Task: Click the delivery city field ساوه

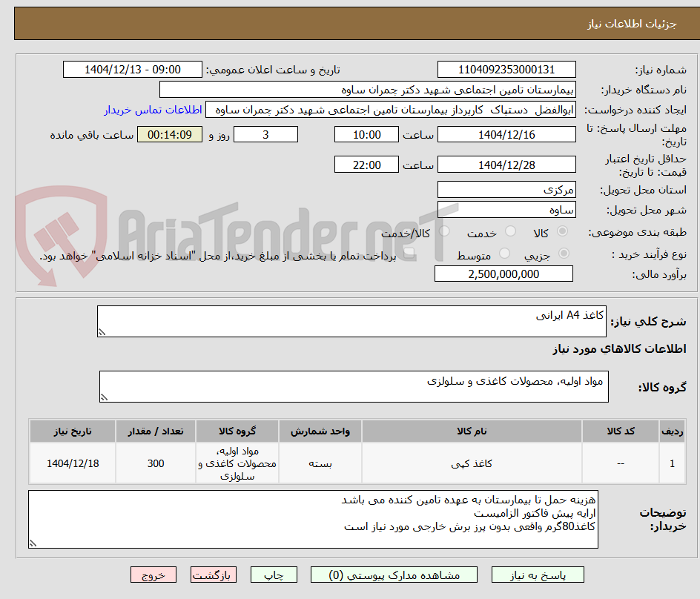Action: tap(506, 210)
